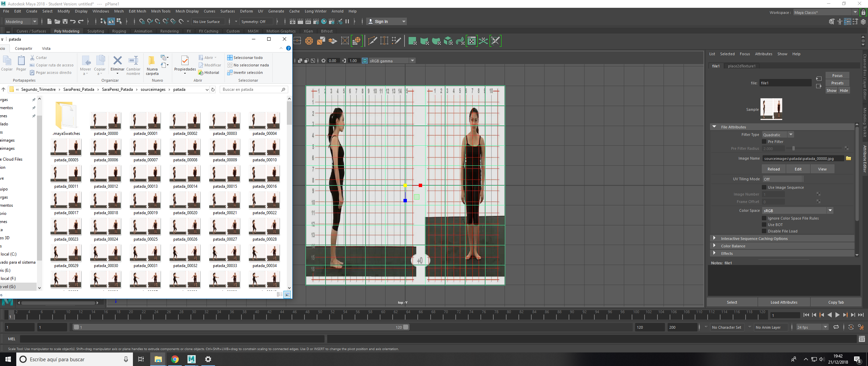This screenshot has width=868, height=366.
Task: Toggle view color management ON button
Action: pos(365,61)
